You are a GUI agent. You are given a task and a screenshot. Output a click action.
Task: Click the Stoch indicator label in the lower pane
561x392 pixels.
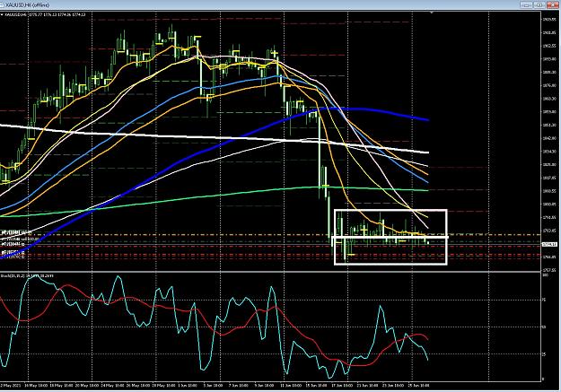[x=25, y=275]
